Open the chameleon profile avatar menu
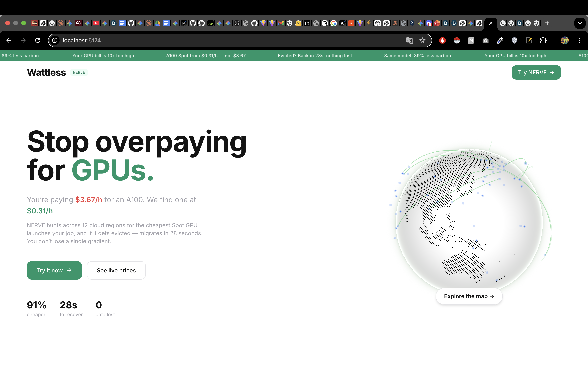 (565, 40)
